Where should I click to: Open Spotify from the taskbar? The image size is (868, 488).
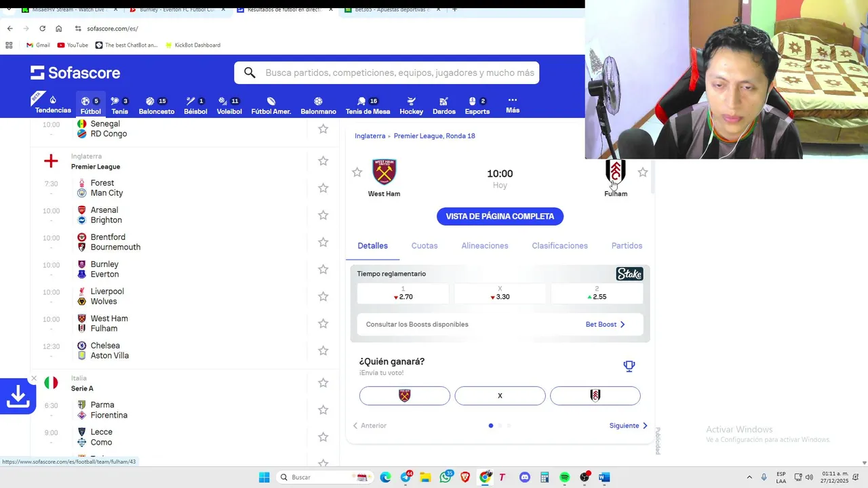(565, 477)
